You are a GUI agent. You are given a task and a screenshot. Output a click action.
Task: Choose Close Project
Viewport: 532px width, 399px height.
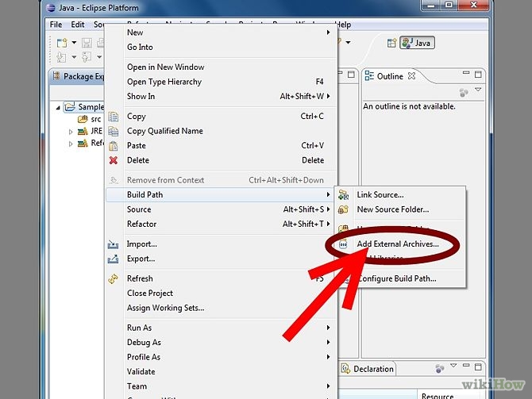[222, 293]
